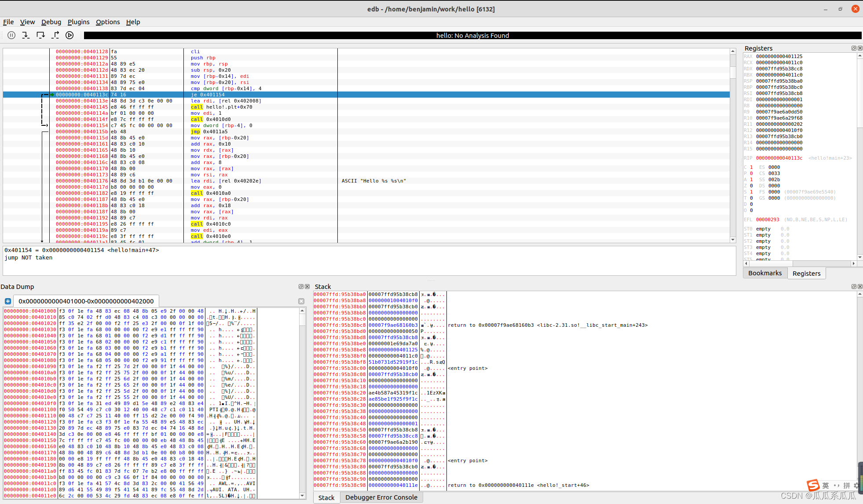Select the highlighted je 0x401154 instruction line
863x504 pixels.
[x=366, y=95]
